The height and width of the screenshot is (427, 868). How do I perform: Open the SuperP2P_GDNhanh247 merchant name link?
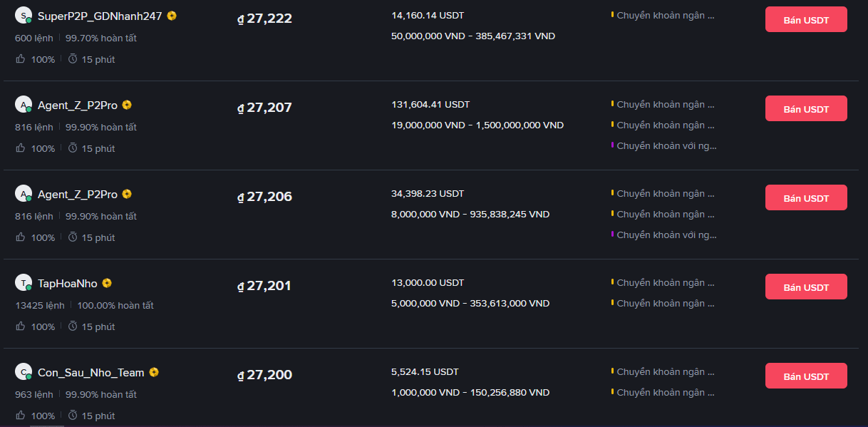click(100, 16)
